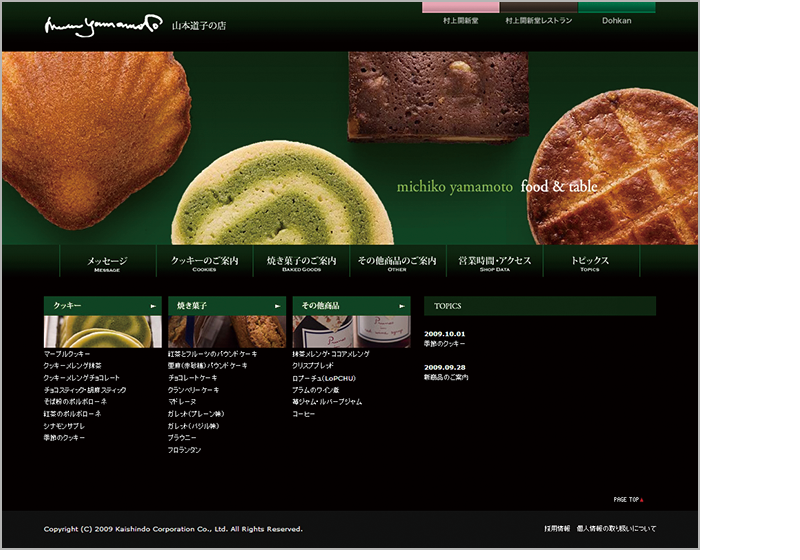Switch to the Dohkan top tab
The width and height of the screenshot is (800, 560).
(616, 14)
